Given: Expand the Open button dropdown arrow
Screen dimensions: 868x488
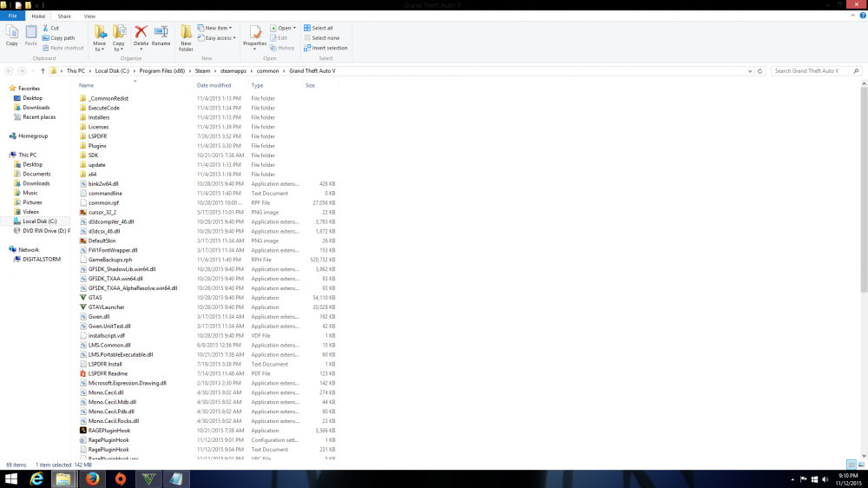Looking at the screenshot, I should click(294, 28).
